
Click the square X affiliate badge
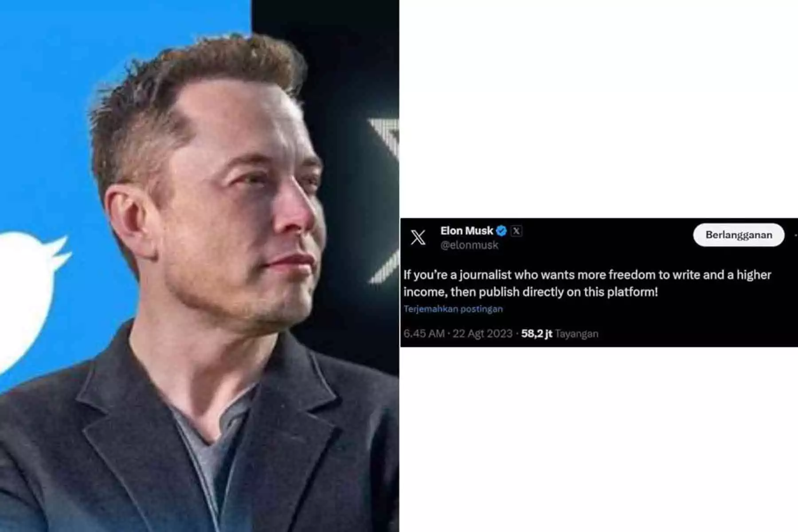point(516,231)
